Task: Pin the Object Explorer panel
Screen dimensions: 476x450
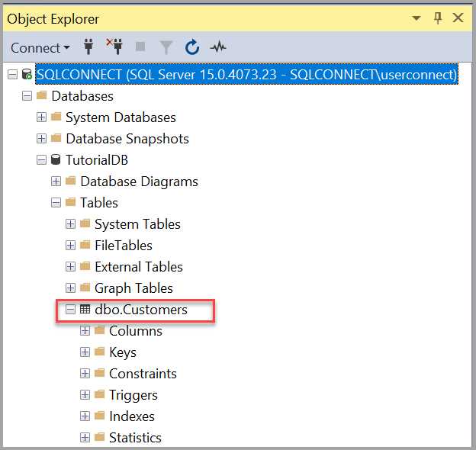Action: click(x=437, y=18)
